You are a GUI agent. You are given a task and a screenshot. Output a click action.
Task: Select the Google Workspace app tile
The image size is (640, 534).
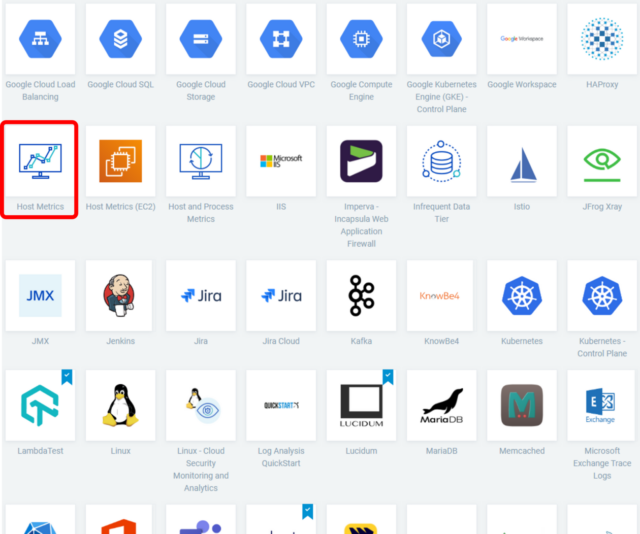(x=522, y=39)
